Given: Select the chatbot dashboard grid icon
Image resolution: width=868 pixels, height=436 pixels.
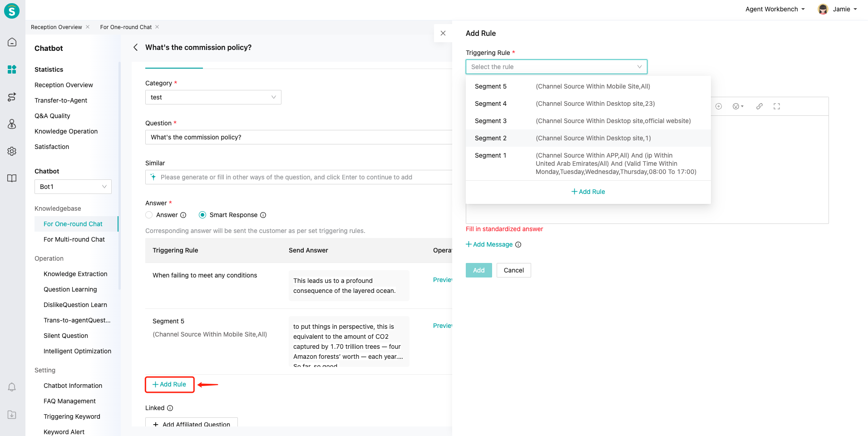Looking at the screenshot, I should 12,69.
